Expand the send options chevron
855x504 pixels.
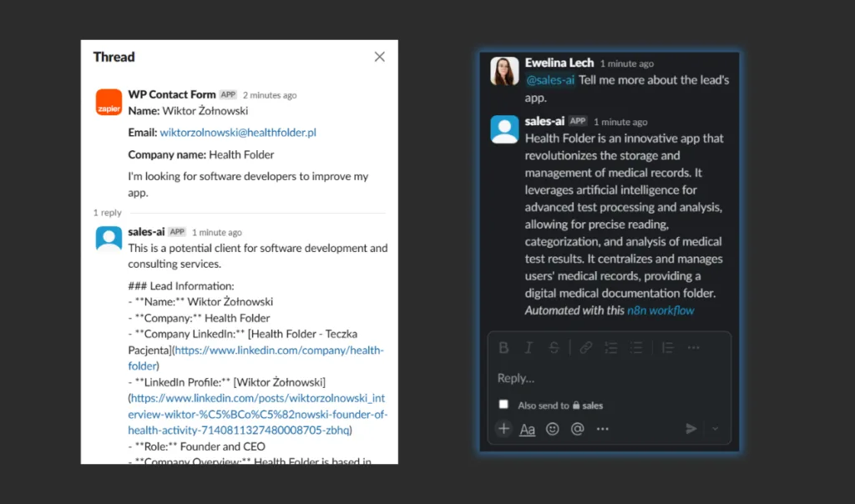(x=715, y=429)
